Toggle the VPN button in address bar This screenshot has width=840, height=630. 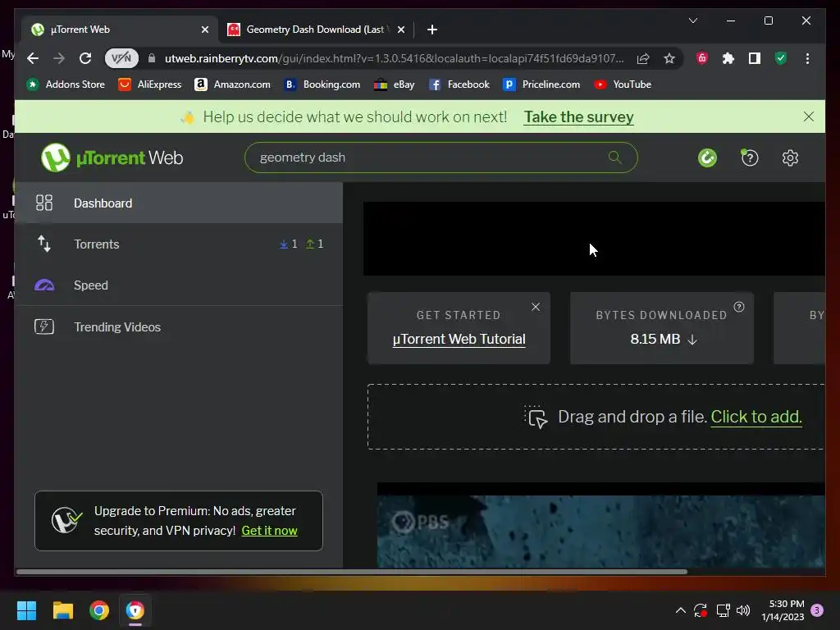click(x=121, y=58)
